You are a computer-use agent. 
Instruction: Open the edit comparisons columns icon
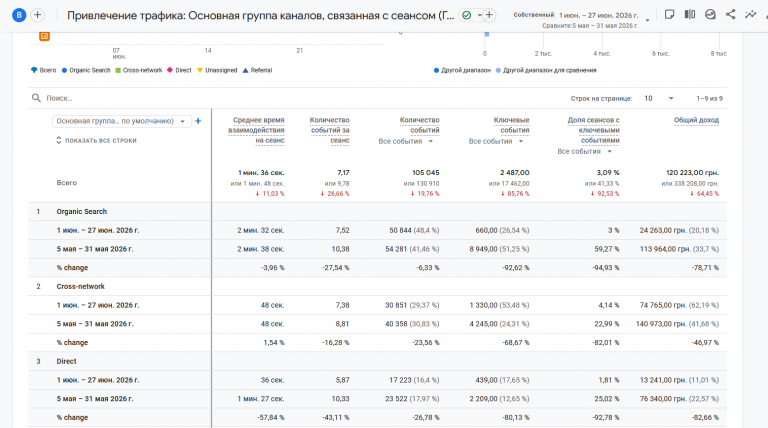tap(690, 15)
